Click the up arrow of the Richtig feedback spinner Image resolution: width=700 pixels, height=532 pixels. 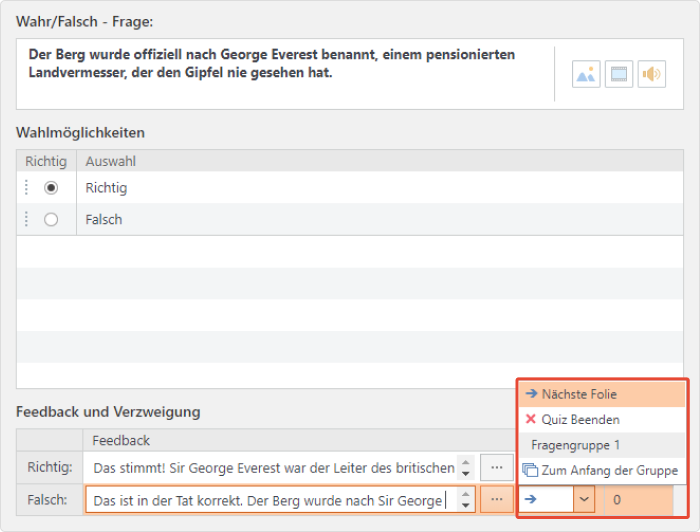[x=466, y=463]
